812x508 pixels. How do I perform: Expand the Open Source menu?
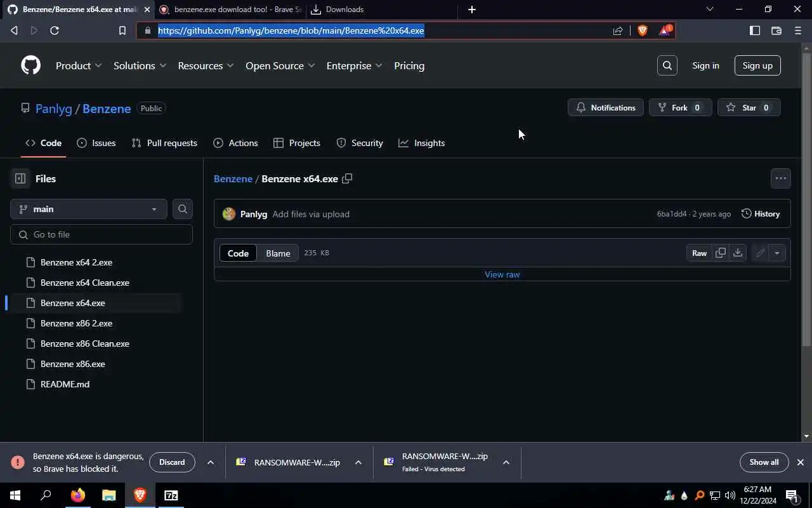(x=280, y=65)
